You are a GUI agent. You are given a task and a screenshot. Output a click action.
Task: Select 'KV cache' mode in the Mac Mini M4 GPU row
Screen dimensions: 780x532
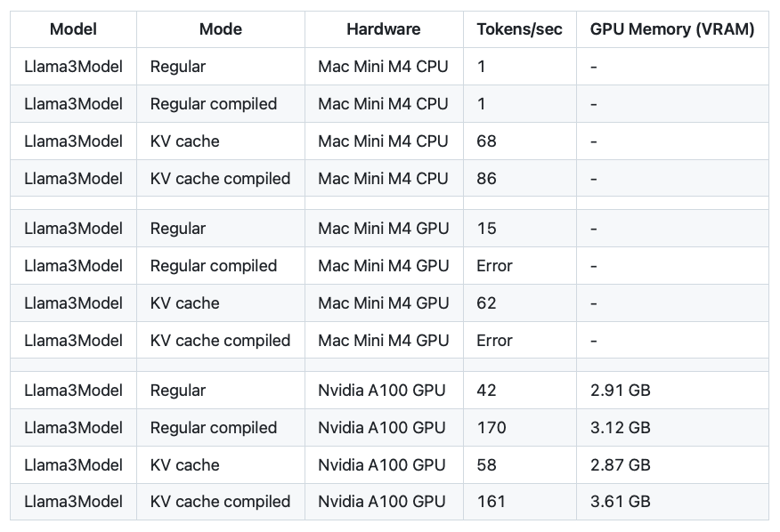[184, 302]
